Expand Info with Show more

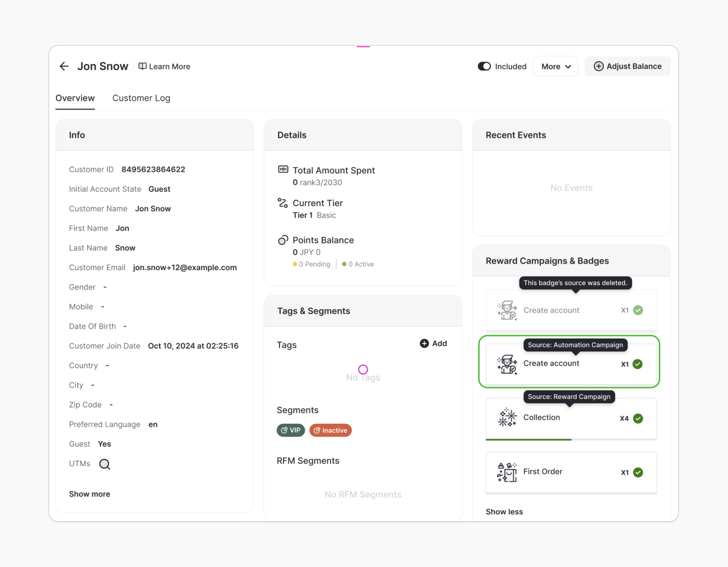(x=89, y=494)
